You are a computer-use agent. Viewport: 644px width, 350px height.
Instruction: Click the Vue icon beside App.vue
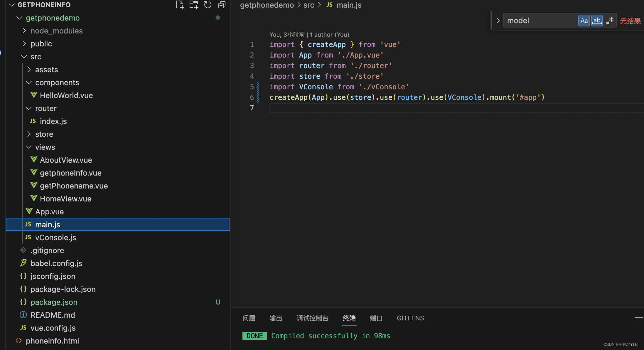click(x=29, y=211)
